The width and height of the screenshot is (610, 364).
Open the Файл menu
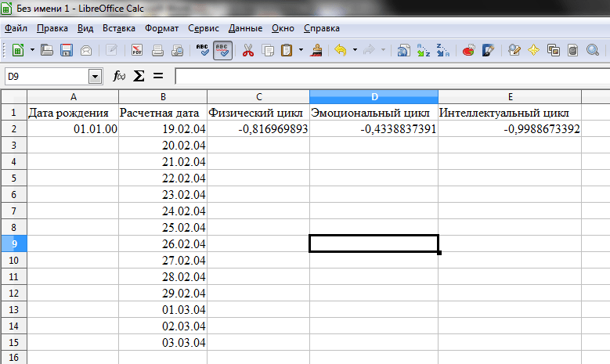tap(16, 28)
